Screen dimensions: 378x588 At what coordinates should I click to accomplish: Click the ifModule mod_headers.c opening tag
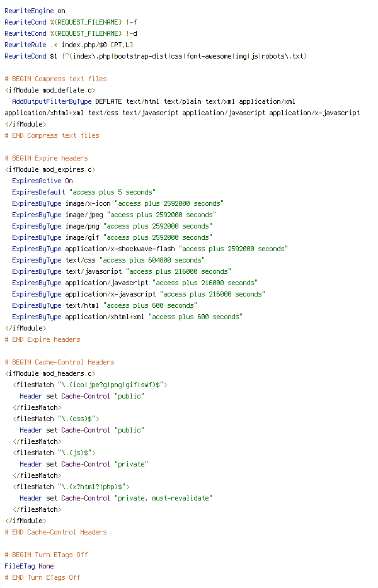pyautogui.click(x=50, y=373)
